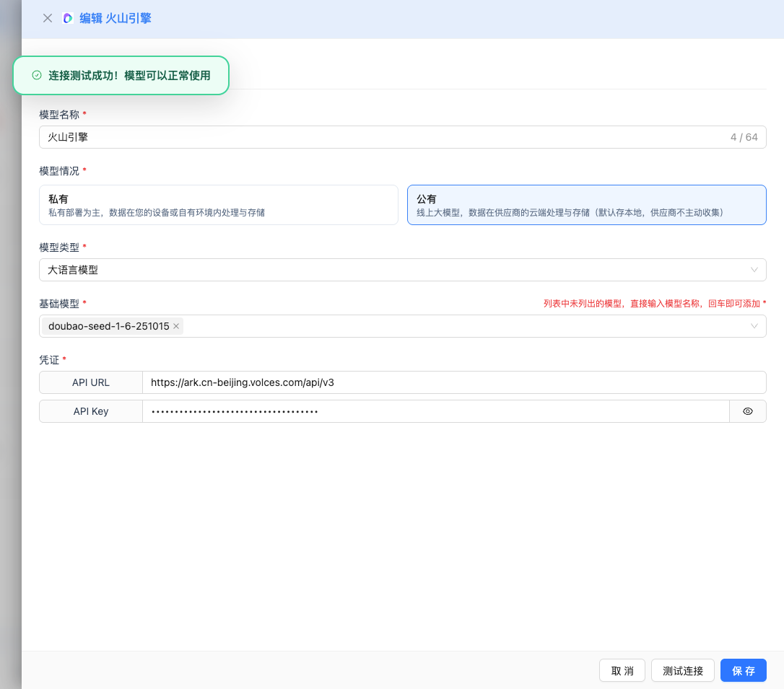The height and width of the screenshot is (689, 784).
Task: Run the 测试连接 connection test
Action: coord(682,671)
